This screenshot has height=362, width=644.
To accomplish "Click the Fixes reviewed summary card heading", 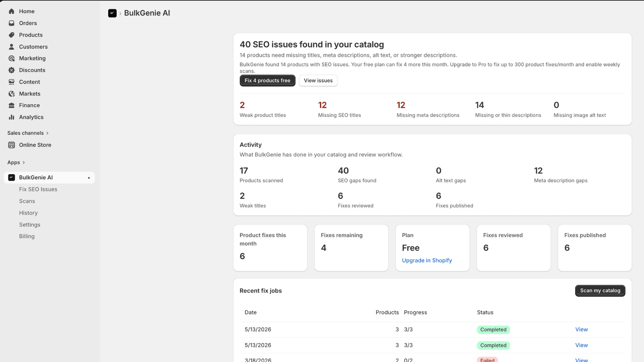I will [x=503, y=235].
